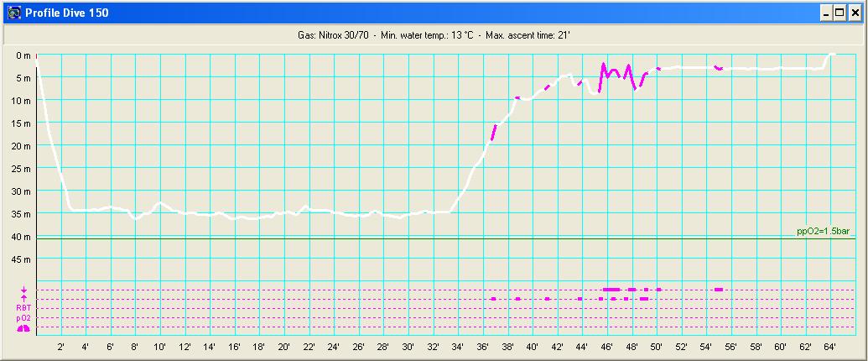Click the 2' time axis label
Viewport: 868px width, 361px height.
[61, 347]
